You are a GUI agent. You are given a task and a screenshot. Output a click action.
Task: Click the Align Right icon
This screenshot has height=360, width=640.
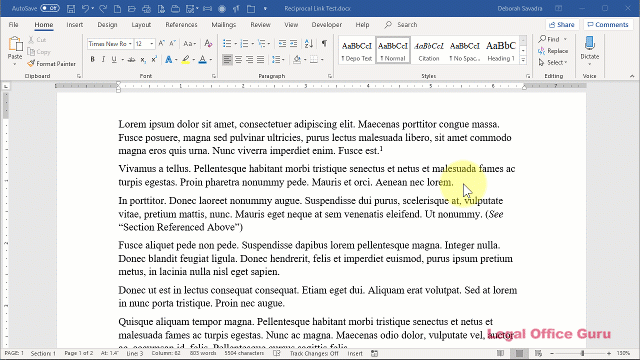[x=249, y=60]
